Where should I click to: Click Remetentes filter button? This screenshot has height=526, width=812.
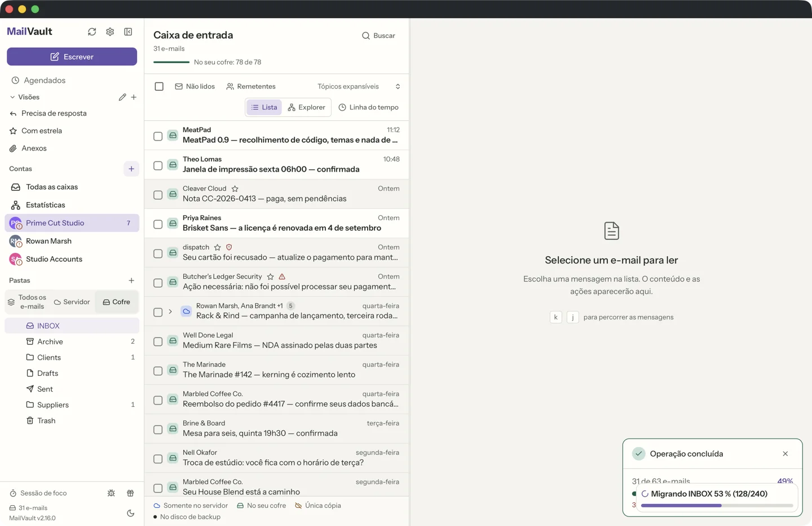pos(251,86)
